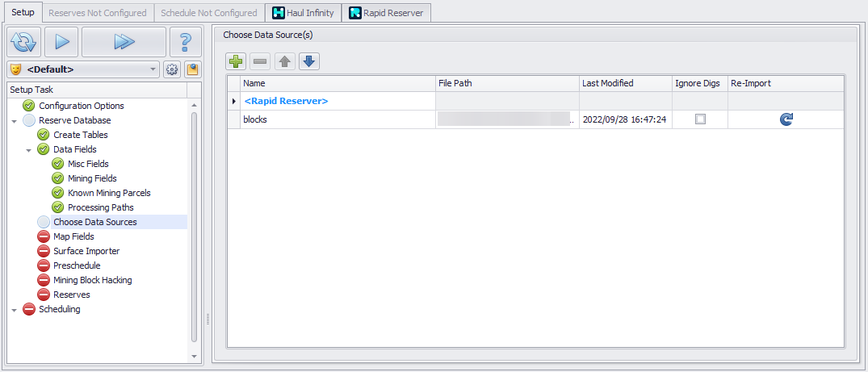868x372 pixels.
Task: Click the Last Modified column header
Action: [x=626, y=84]
